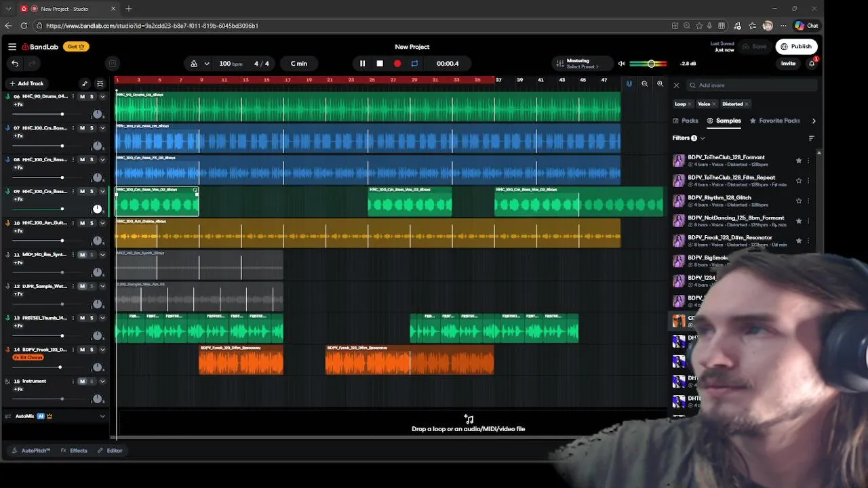Click the undo arrow
This screenshot has height=488, width=868.
pos(15,63)
